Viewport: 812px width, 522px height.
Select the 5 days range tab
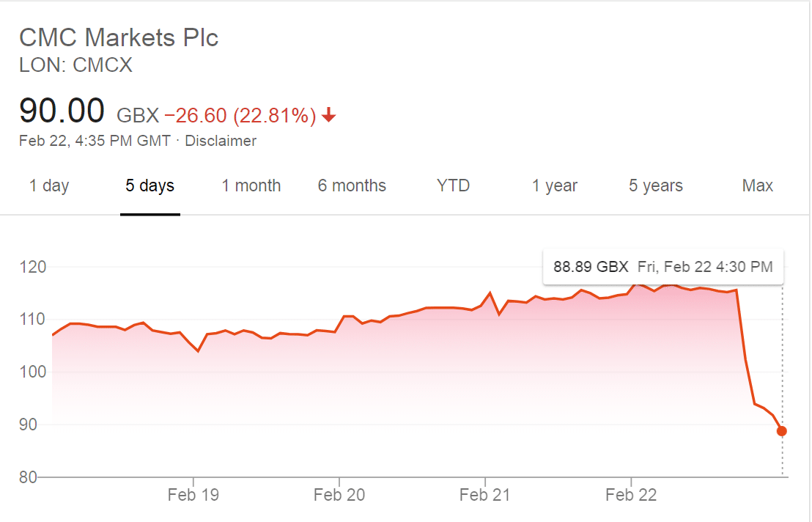tap(150, 185)
